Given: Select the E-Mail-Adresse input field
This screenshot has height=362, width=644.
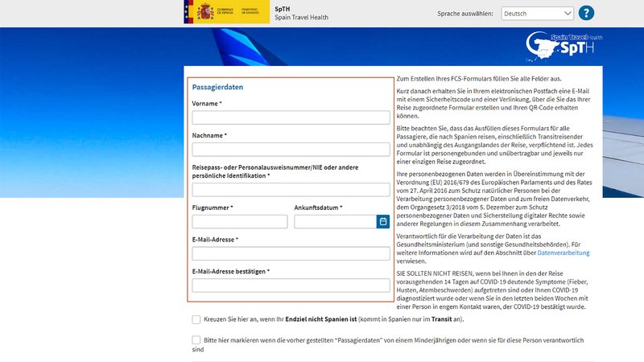Looking at the screenshot, I should (291, 253).
